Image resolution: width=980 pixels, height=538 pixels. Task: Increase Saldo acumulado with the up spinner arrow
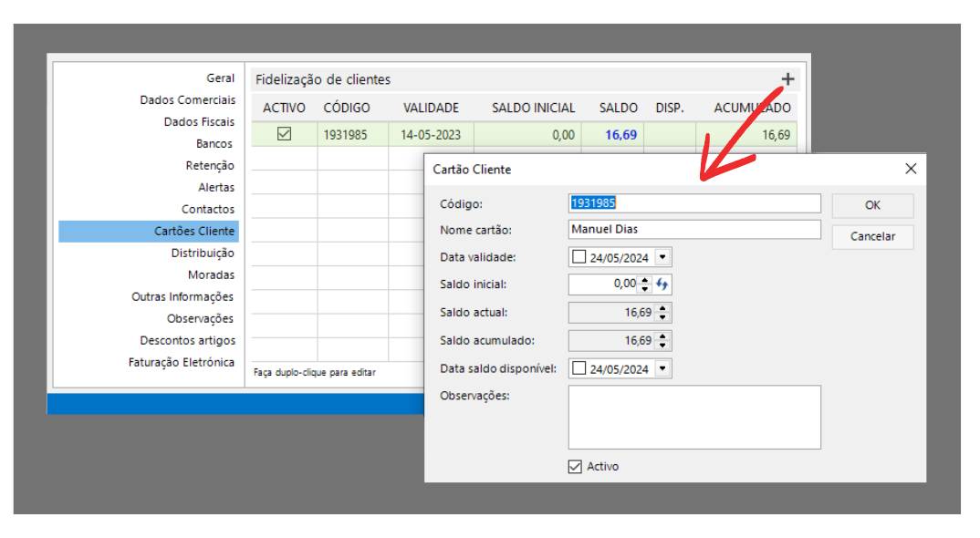[662, 336]
